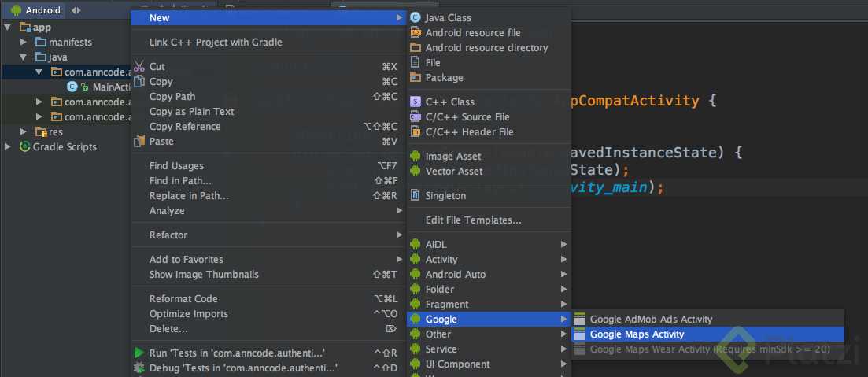The image size is (868, 377).
Task: Select Find Usages menu entry
Action: [268, 165]
